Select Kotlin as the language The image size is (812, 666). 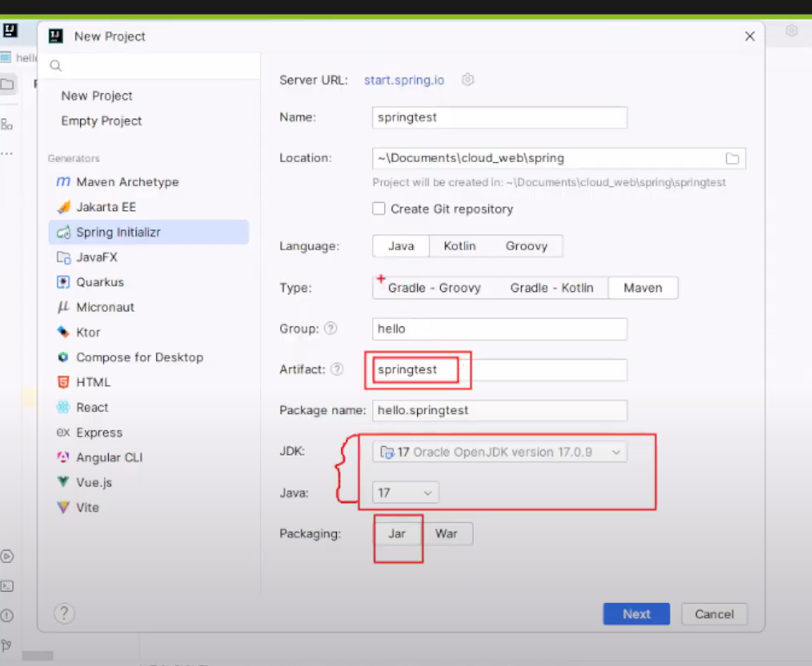460,246
